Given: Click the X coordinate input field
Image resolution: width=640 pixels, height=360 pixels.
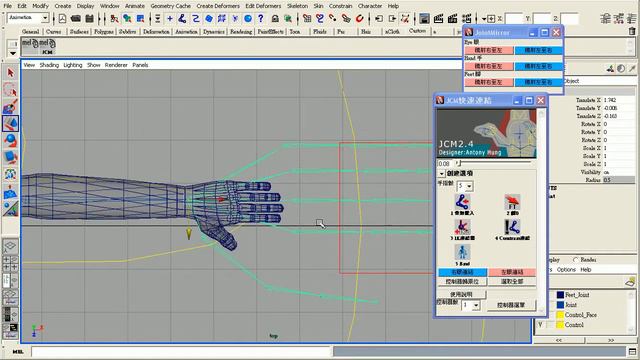Looking at the screenshot, I should pyautogui.click(x=514, y=19).
